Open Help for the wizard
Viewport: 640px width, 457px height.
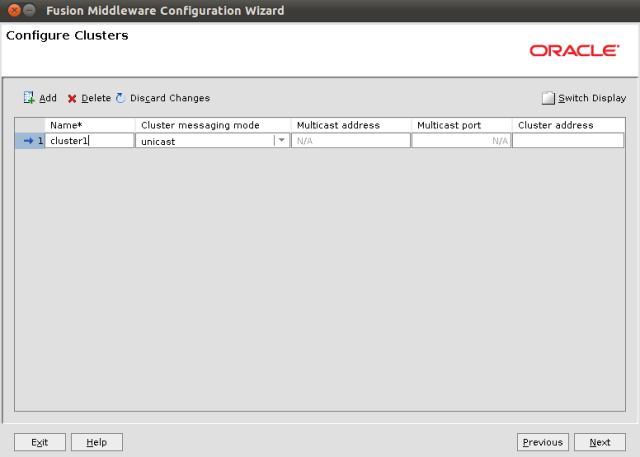pos(97,442)
